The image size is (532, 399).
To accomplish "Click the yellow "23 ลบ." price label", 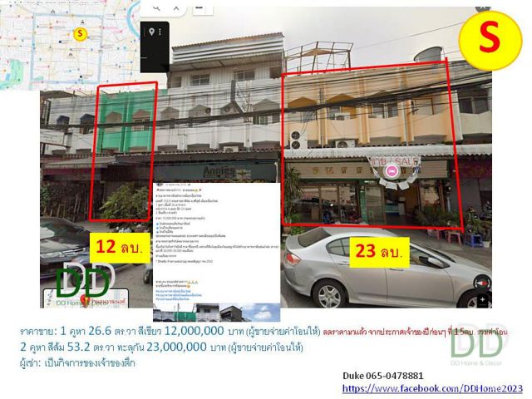I will [379, 252].
